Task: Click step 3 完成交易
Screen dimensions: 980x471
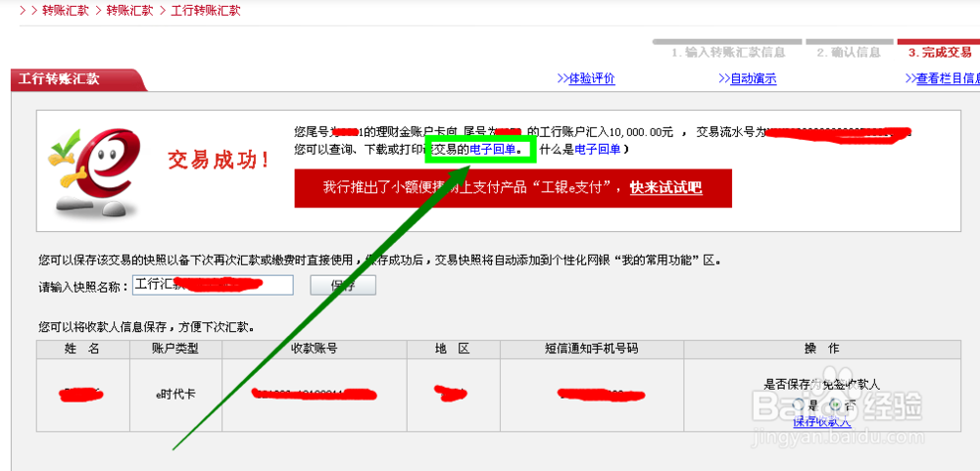Action: pyautogui.click(x=940, y=53)
